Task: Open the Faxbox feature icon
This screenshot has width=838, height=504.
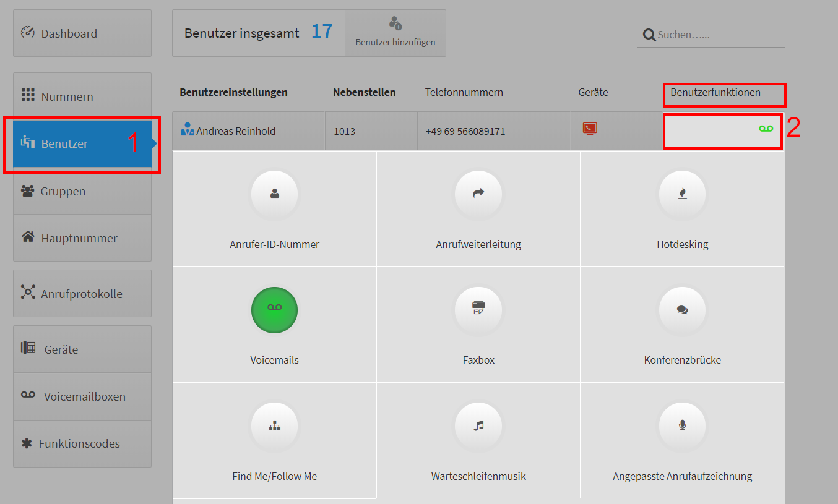Action: [x=478, y=310]
